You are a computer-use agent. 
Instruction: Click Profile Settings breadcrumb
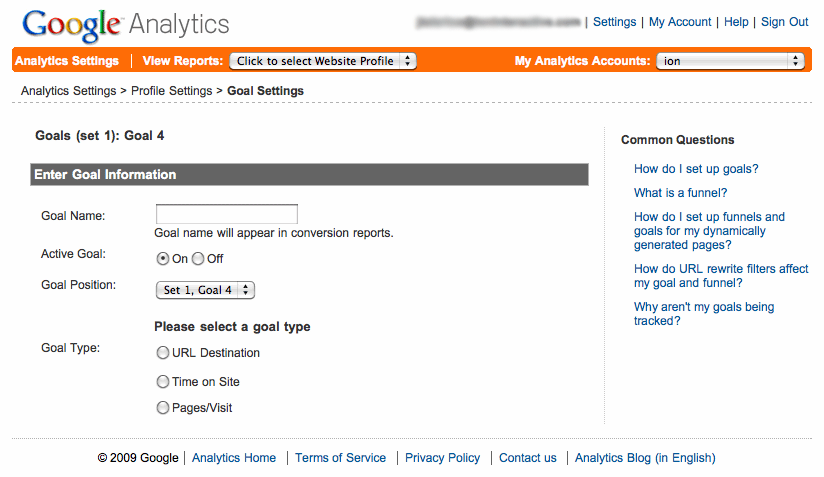171,91
